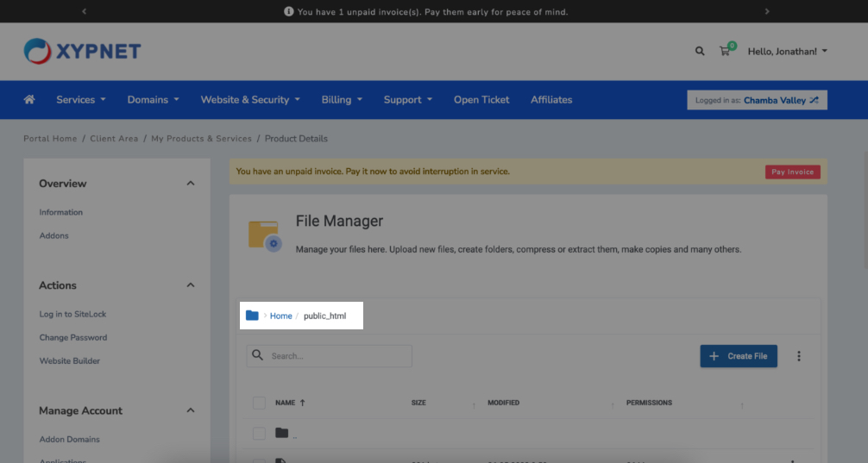
Task: Click the Pay Invoice button
Action: [792, 172]
